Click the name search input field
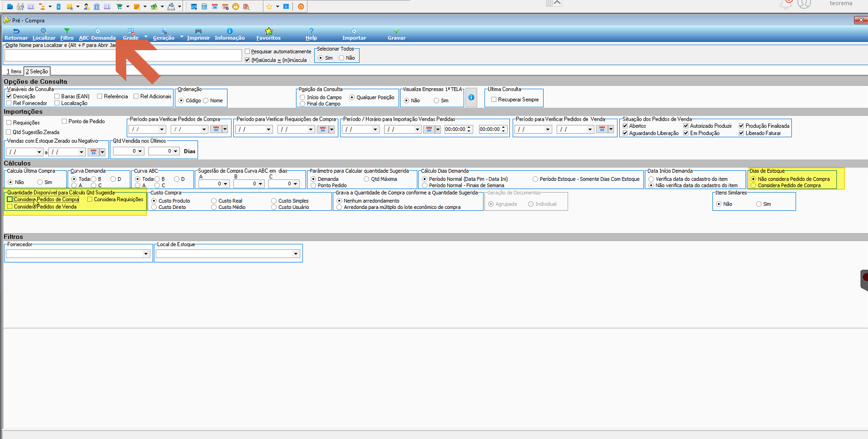The image size is (868, 439). [123, 55]
